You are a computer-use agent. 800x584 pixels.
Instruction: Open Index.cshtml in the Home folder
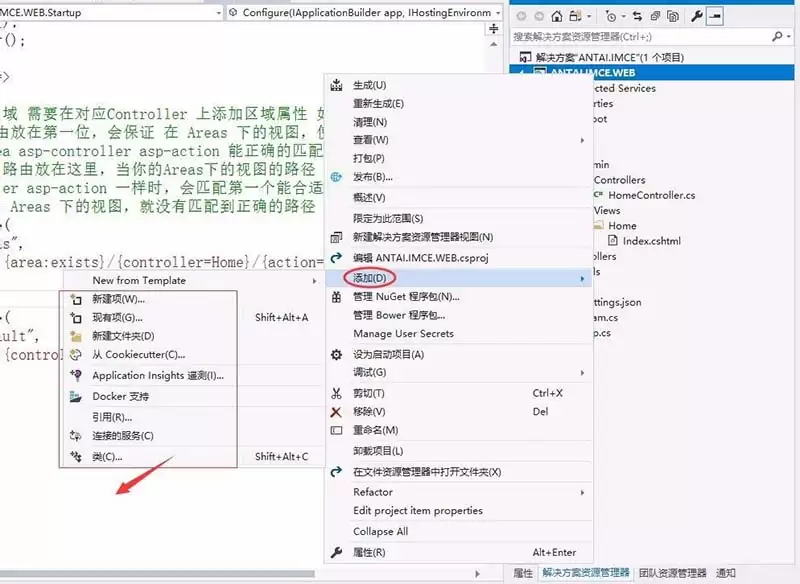pyautogui.click(x=650, y=241)
